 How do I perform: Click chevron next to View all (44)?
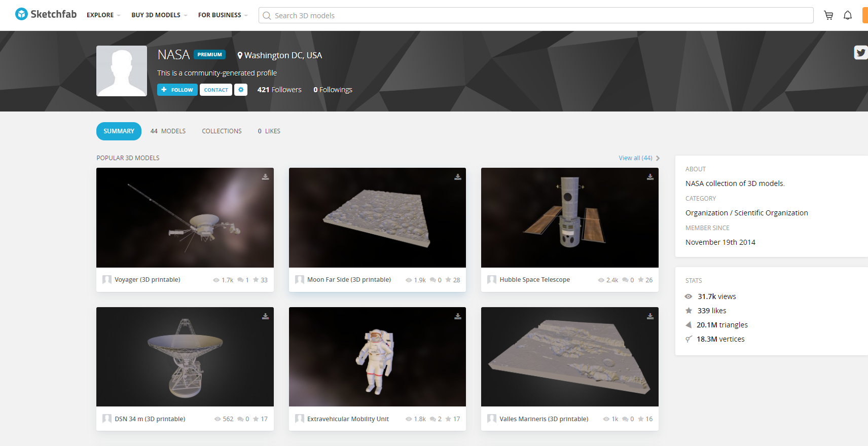click(658, 158)
